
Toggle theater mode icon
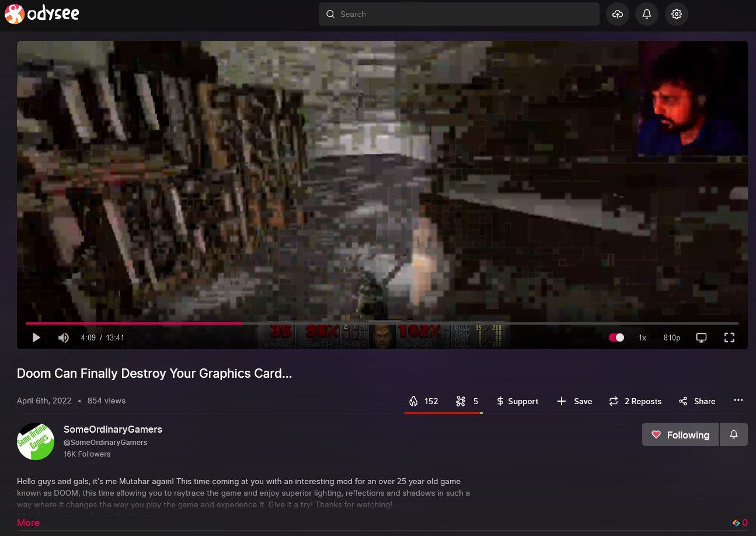pos(702,337)
